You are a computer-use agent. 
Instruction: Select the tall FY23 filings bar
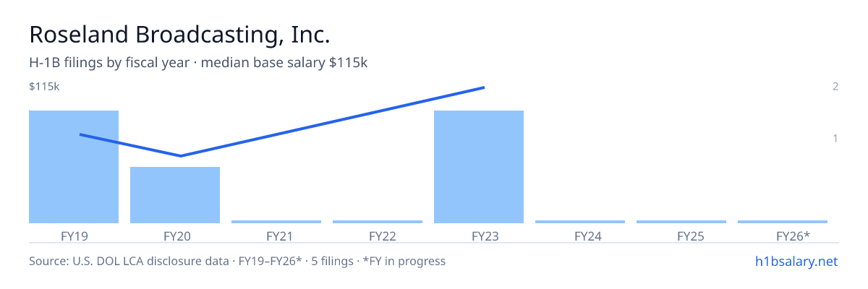coord(479,167)
